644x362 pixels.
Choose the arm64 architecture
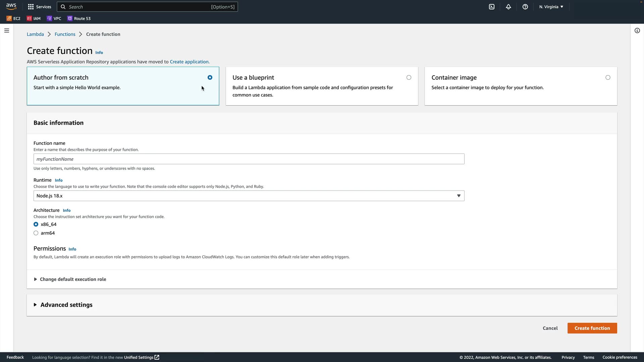pos(36,233)
